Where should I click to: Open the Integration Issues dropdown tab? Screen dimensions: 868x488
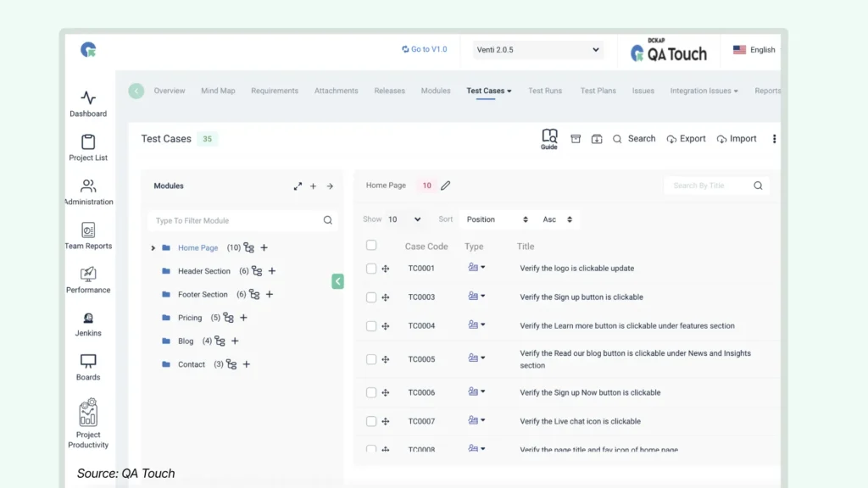tap(704, 91)
